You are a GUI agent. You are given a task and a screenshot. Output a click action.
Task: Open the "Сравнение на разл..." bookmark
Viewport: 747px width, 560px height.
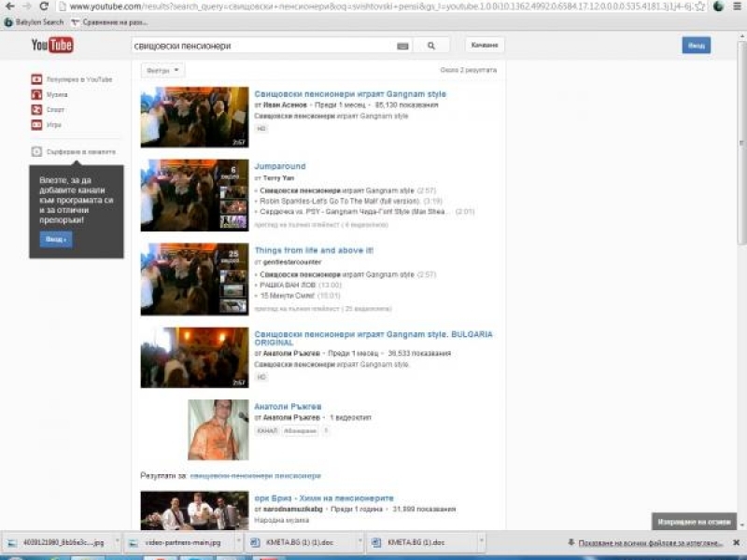point(109,21)
